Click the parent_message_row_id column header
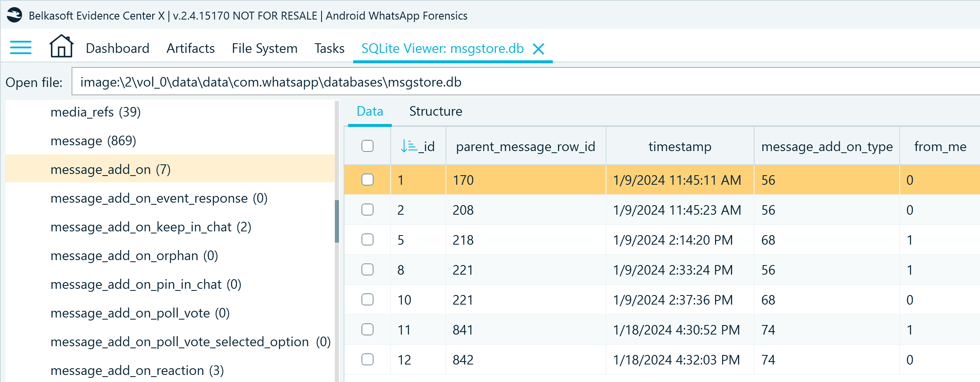This screenshot has width=980, height=382. (x=525, y=146)
